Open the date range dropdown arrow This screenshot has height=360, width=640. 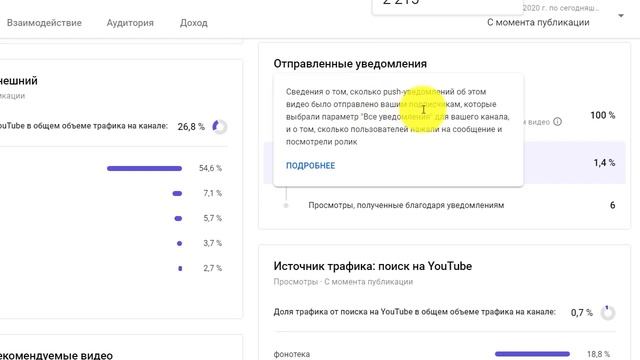621,16
